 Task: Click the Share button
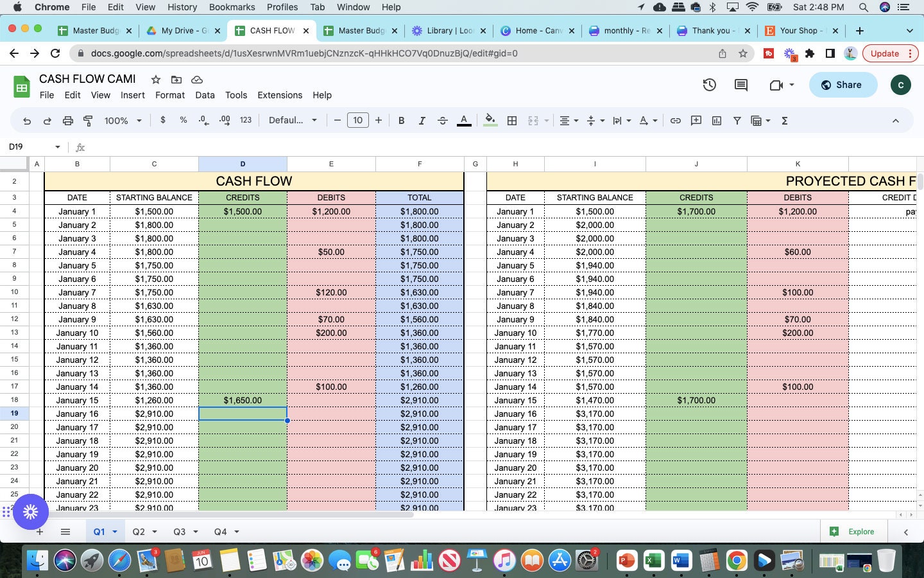(843, 85)
